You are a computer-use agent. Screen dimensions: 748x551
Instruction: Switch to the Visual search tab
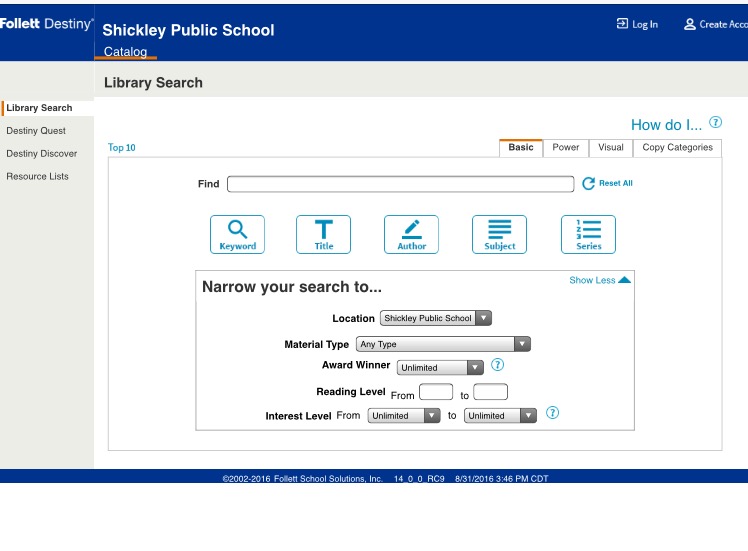[611, 148]
